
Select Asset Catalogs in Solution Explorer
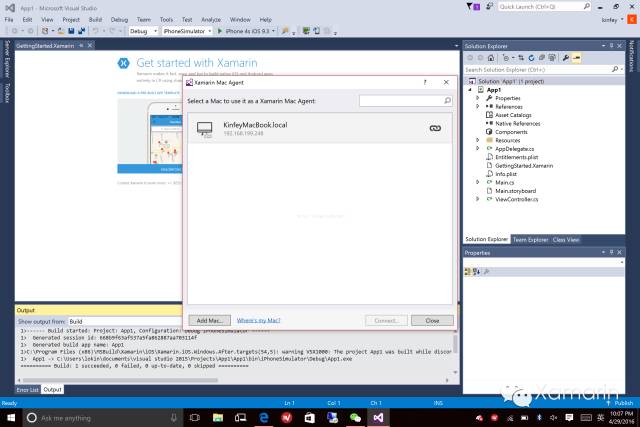tap(513, 115)
